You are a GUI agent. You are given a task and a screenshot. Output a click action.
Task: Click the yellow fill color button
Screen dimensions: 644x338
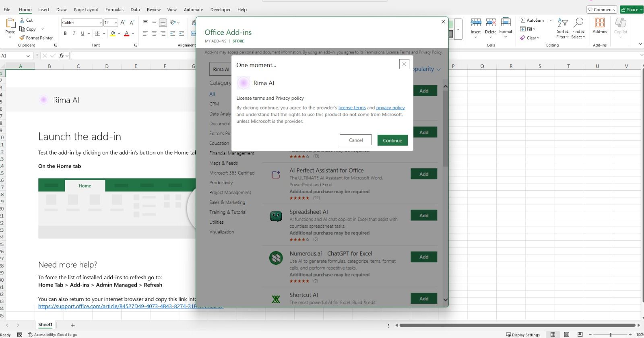point(113,34)
